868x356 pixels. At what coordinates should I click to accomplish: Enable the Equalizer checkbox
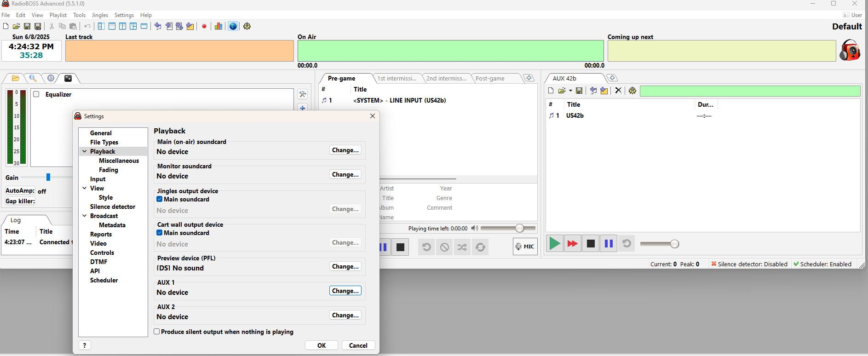[x=36, y=94]
